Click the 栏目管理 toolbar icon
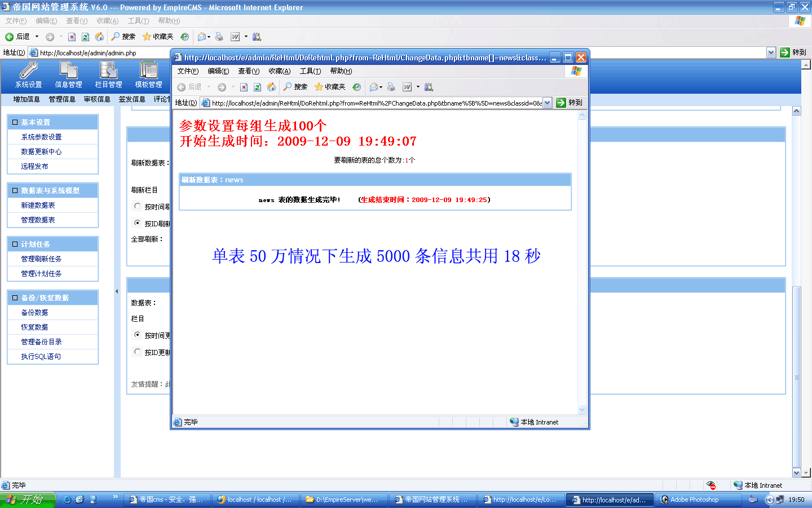This screenshot has height=508, width=812. point(108,75)
